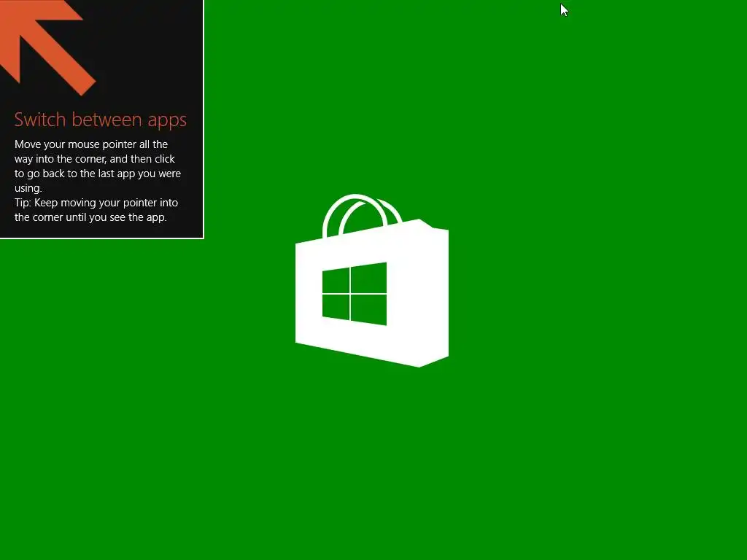Click the "Move your mouse pointer" instruction text

point(98,166)
